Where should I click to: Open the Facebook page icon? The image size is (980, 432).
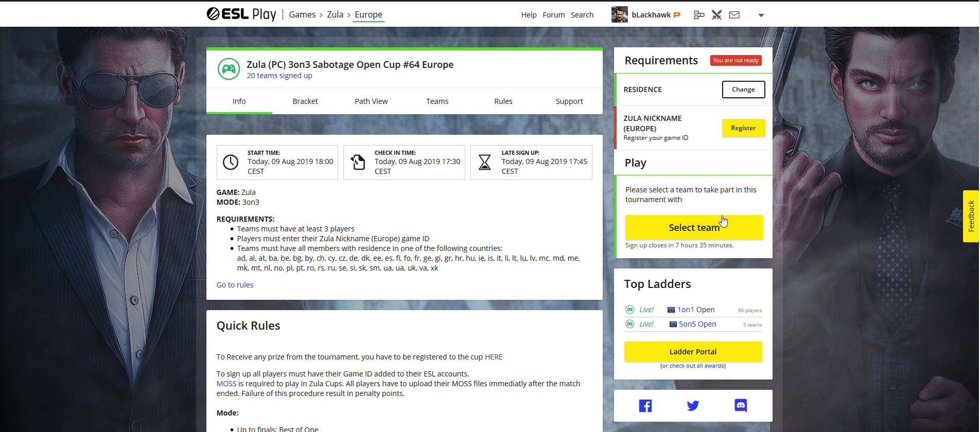click(645, 406)
